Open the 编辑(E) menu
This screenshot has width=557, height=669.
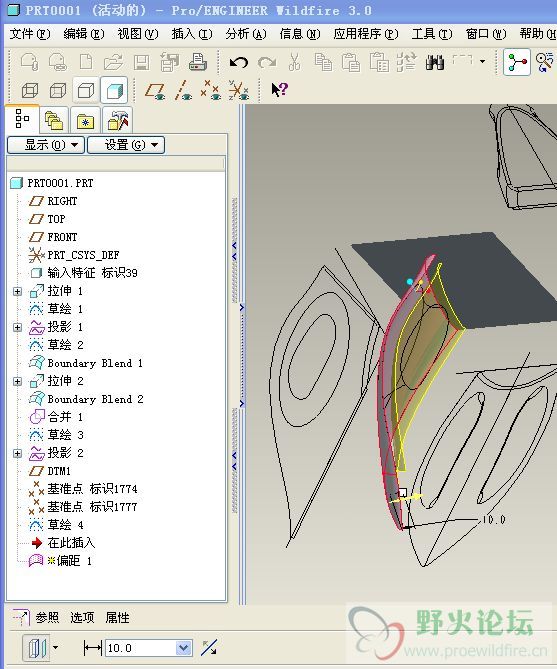point(84,34)
